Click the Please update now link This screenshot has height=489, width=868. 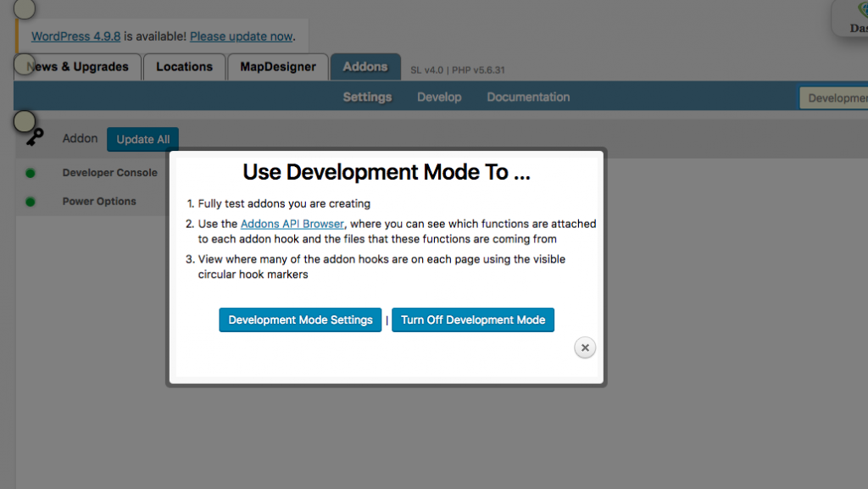click(x=242, y=37)
